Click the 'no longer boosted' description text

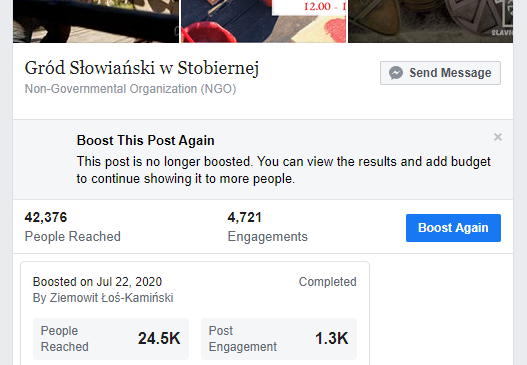tap(284, 170)
